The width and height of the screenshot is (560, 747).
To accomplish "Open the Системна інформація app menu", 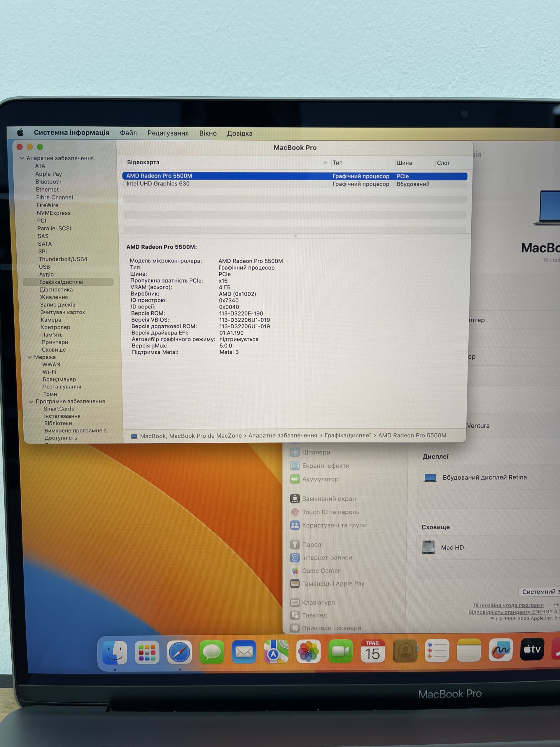I will pos(71,132).
